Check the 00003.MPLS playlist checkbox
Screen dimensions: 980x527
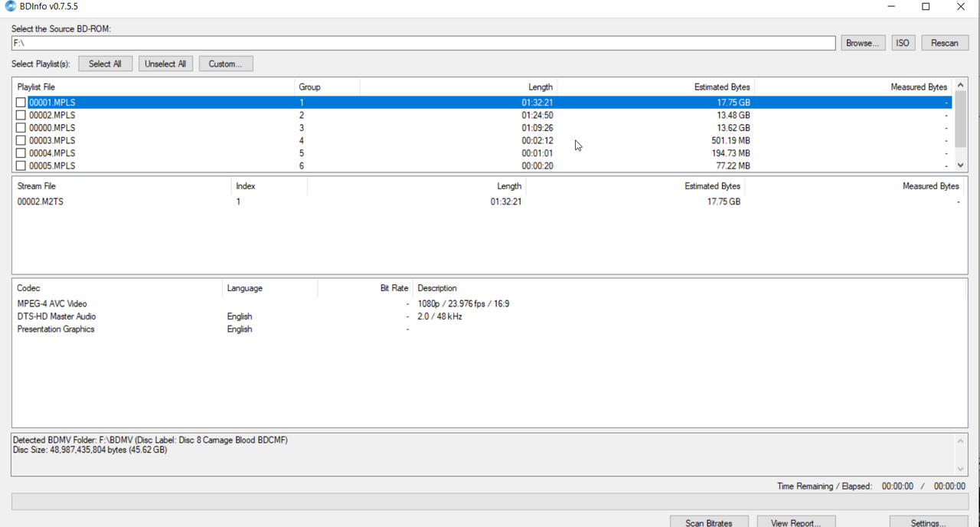pos(21,141)
